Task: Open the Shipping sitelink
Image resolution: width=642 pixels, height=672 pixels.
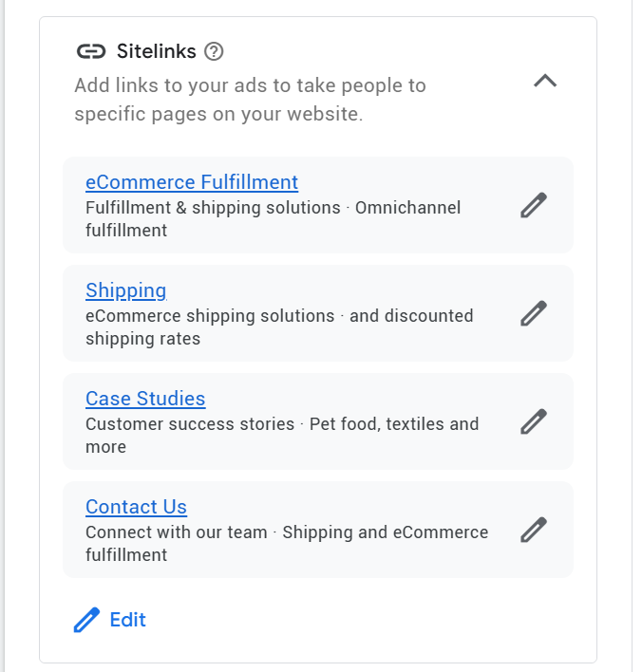Action: [x=125, y=290]
